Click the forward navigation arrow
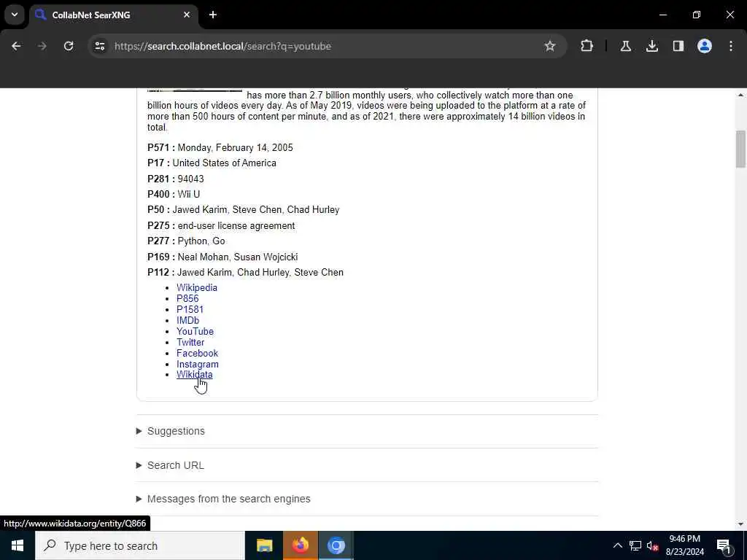 point(42,46)
